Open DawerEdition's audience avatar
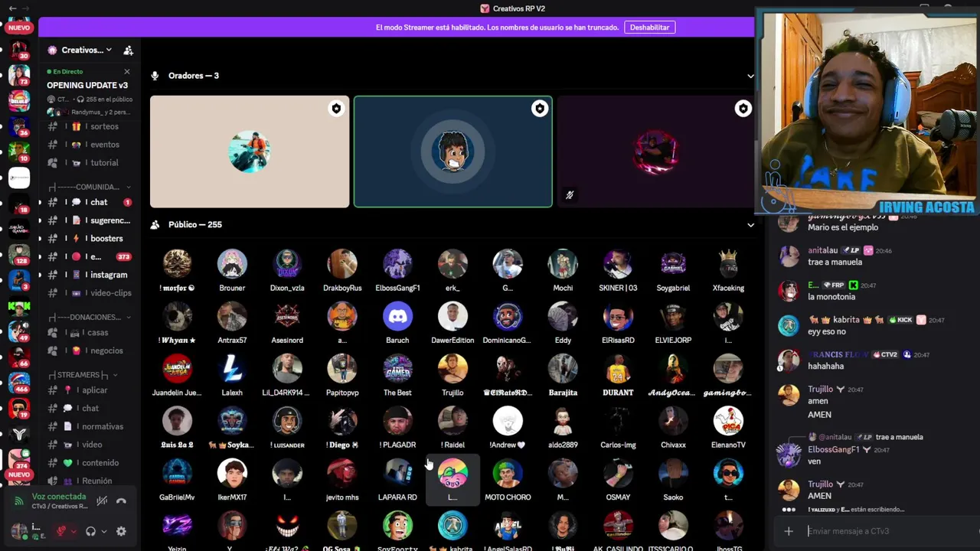The width and height of the screenshot is (980, 551). [452, 316]
